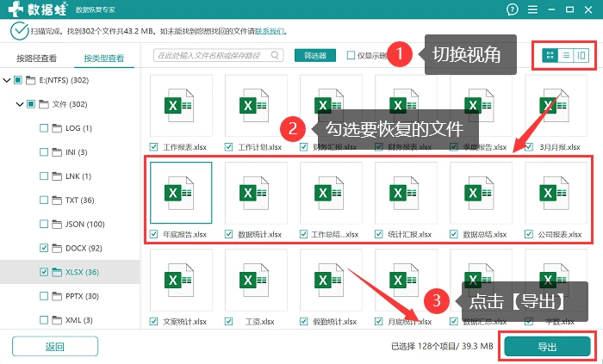Select the 文案统计.xlsx file icon
This screenshot has width=603, height=364.
(181, 280)
